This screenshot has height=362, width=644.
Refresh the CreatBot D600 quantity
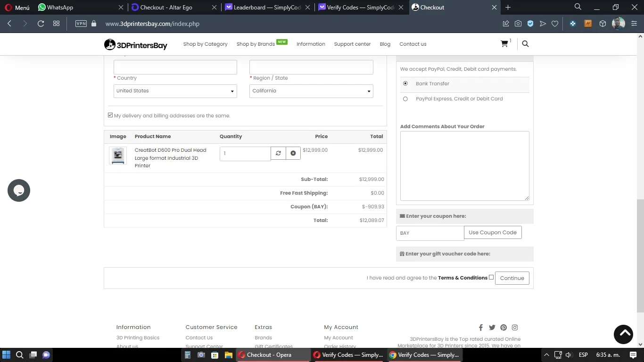click(278, 153)
